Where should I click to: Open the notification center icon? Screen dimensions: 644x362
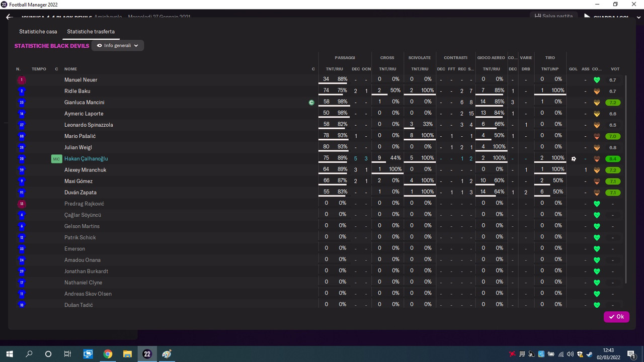tap(631, 354)
